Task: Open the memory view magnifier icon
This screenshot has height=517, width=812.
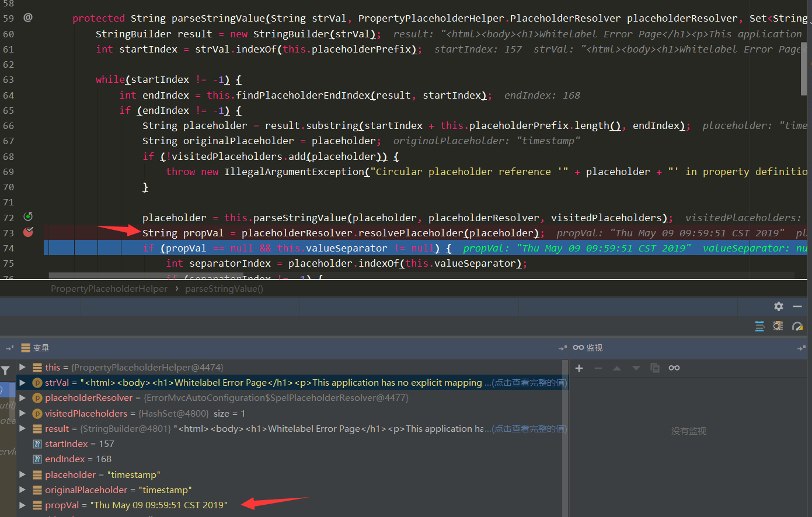Action: 778,326
